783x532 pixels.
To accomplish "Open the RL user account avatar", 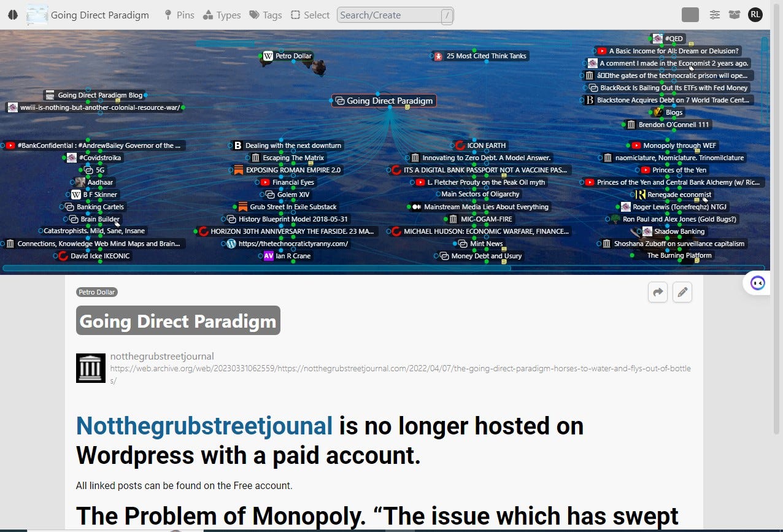I will tap(755, 15).
